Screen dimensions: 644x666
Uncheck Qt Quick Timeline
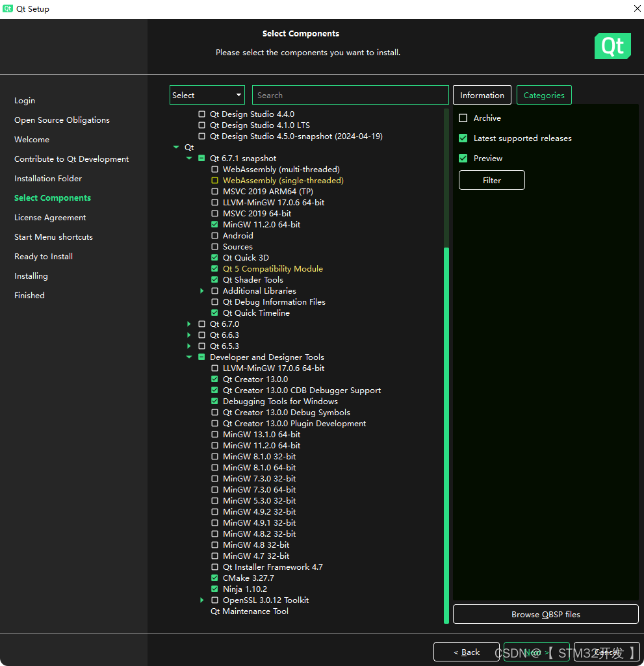pos(214,313)
